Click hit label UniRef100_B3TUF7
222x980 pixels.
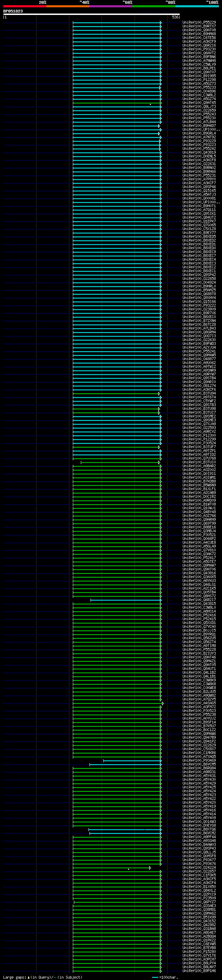point(199,447)
